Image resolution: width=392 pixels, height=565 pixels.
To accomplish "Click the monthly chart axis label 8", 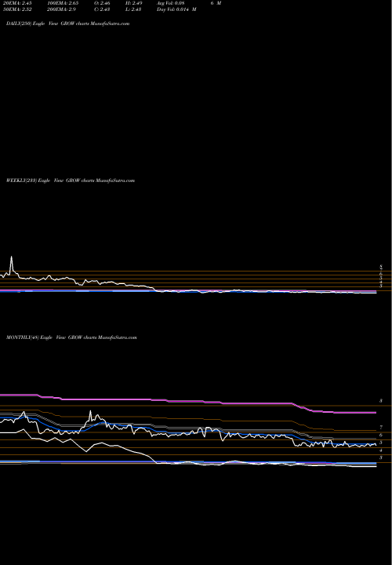I will click(380, 401).
